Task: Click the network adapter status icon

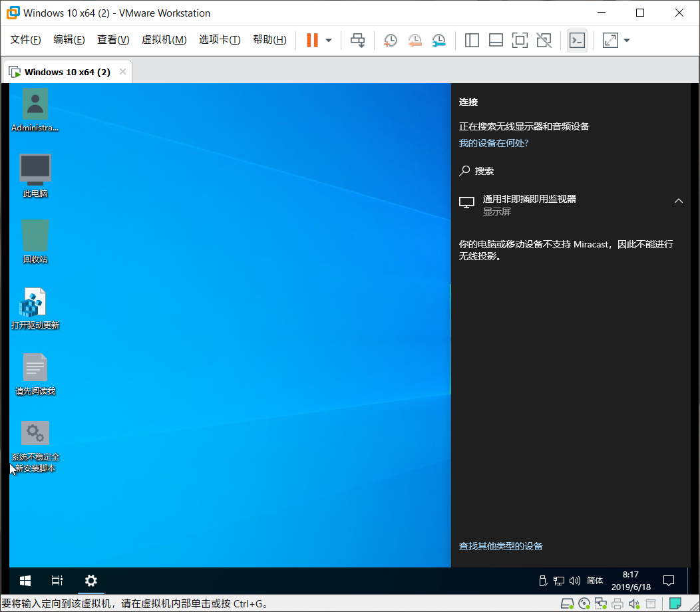Action: tap(601, 604)
